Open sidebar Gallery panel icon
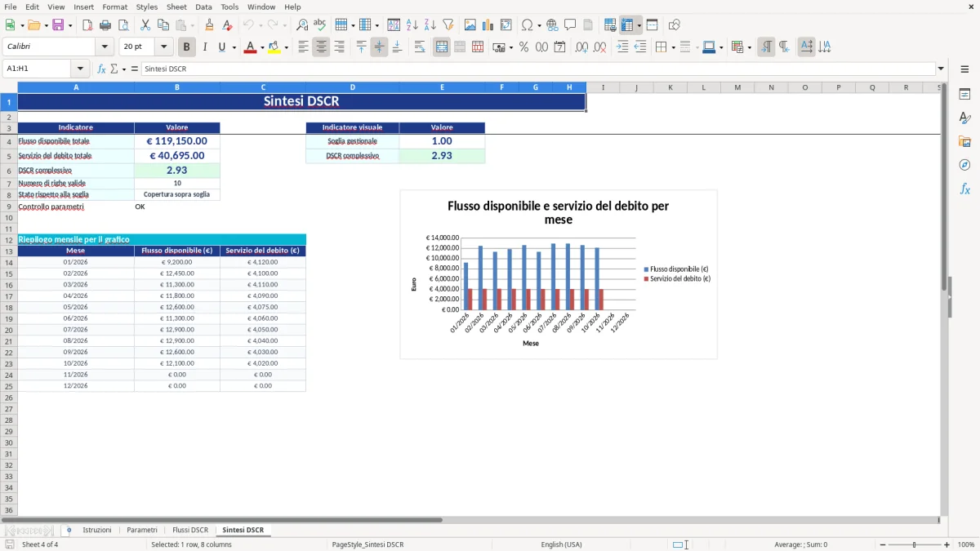Viewport: 980px width, 551px height. 964,142
